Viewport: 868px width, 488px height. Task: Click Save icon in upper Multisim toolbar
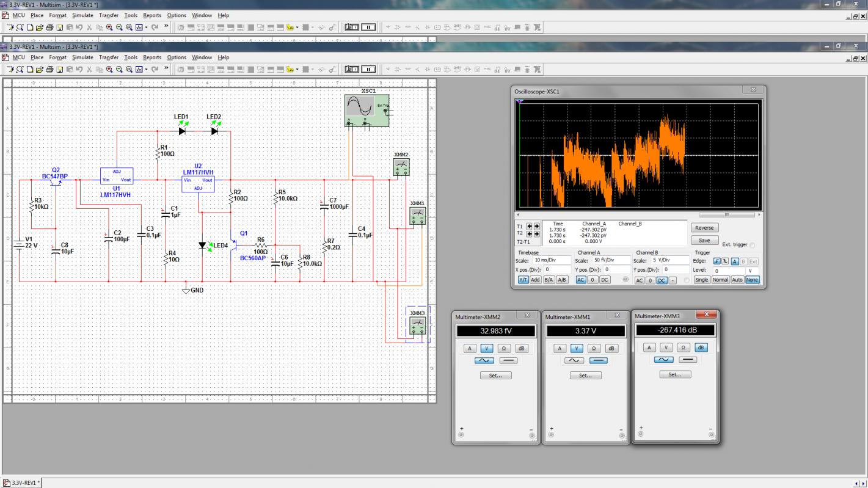coord(60,27)
